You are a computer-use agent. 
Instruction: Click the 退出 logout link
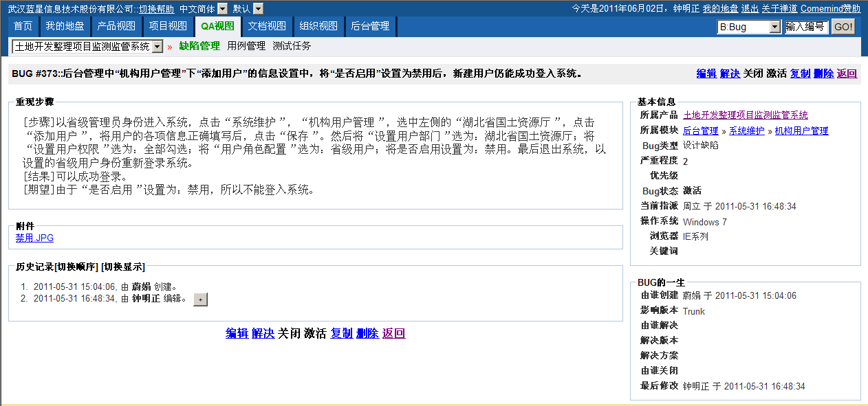click(x=750, y=9)
